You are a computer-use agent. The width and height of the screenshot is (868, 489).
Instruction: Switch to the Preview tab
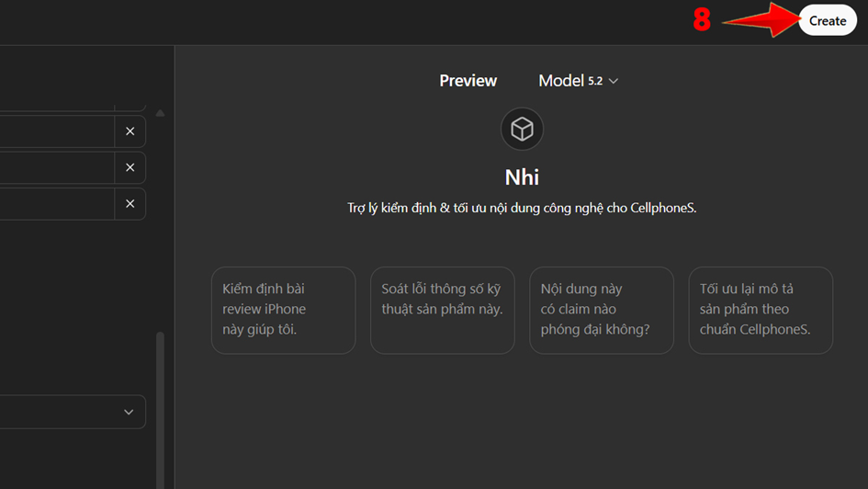[x=468, y=81]
